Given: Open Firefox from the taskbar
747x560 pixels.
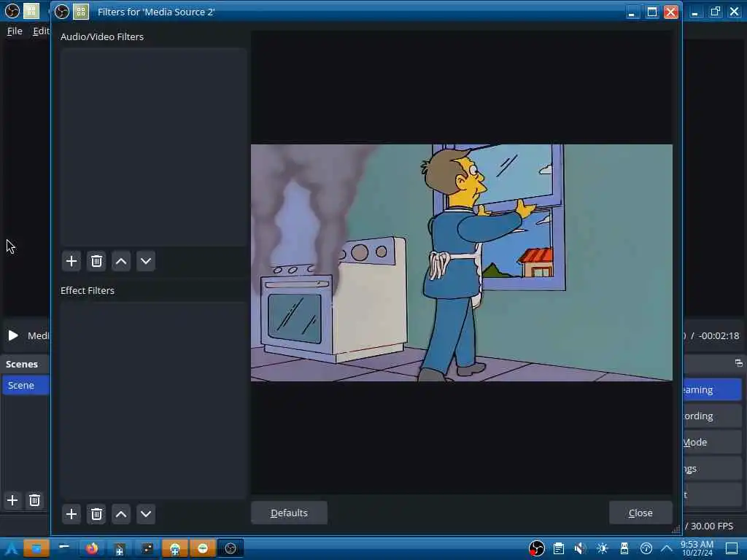Looking at the screenshot, I should (x=92, y=548).
